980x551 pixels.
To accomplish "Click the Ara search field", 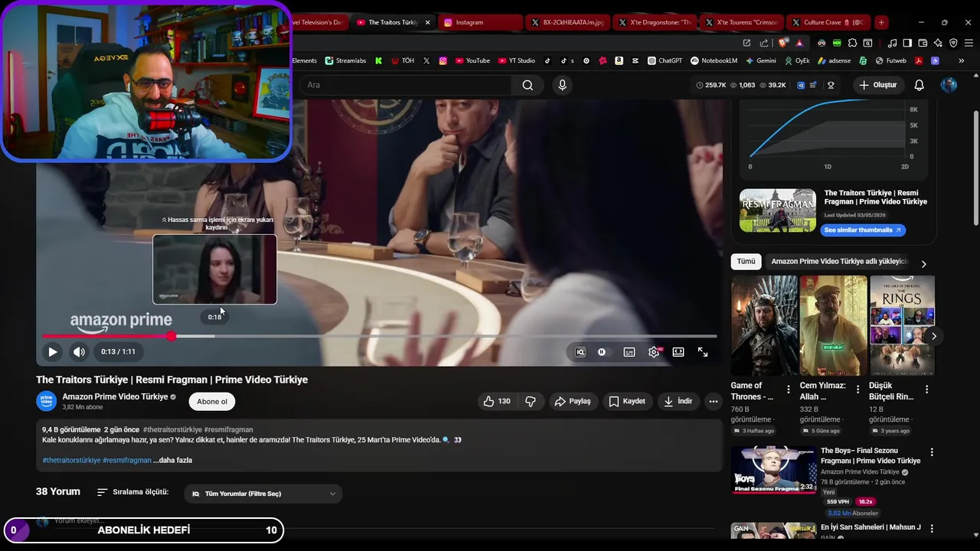I will (x=406, y=85).
